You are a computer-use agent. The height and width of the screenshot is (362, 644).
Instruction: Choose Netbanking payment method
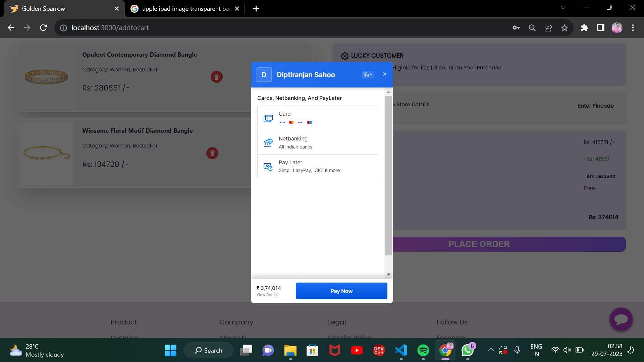[x=317, y=142]
